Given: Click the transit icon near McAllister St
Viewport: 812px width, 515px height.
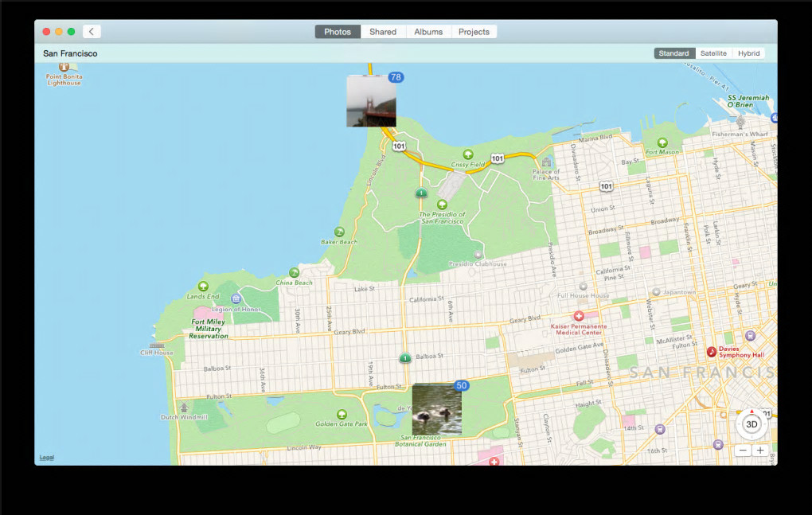Looking at the screenshot, I should point(751,336).
